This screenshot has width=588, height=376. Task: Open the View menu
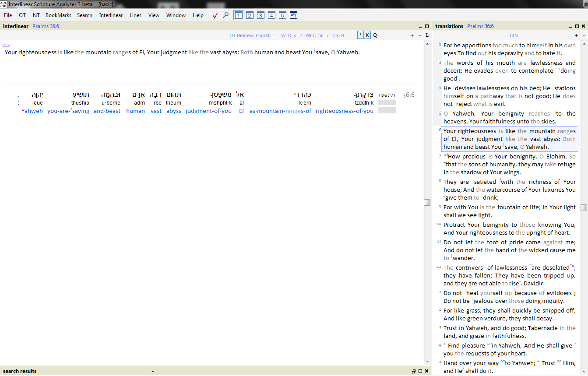pos(154,15)
